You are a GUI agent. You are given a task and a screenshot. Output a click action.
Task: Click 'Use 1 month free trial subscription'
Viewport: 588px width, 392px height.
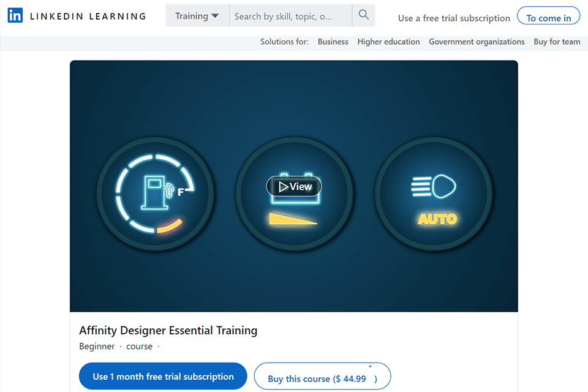pyautogui.click(x=163, y=376)
